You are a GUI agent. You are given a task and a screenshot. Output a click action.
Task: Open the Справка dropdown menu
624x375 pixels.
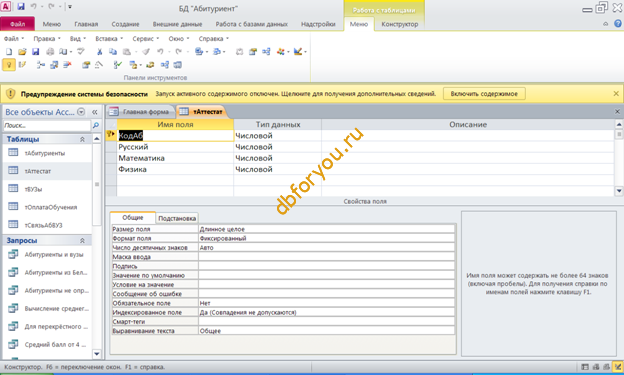click(214, 39)
